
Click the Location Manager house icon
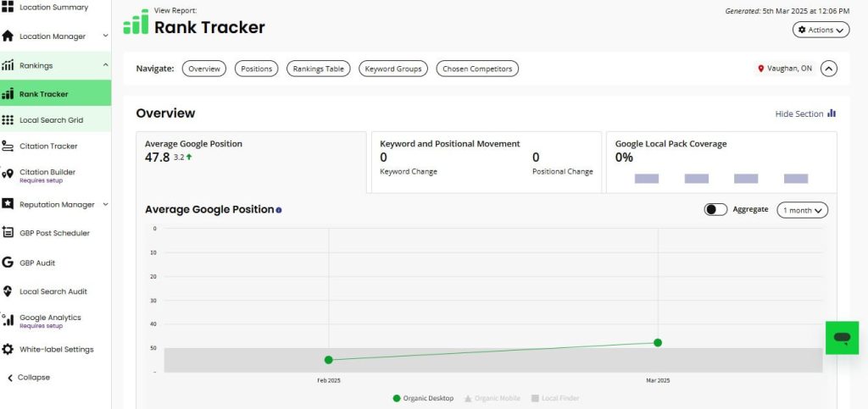[8, 36]
